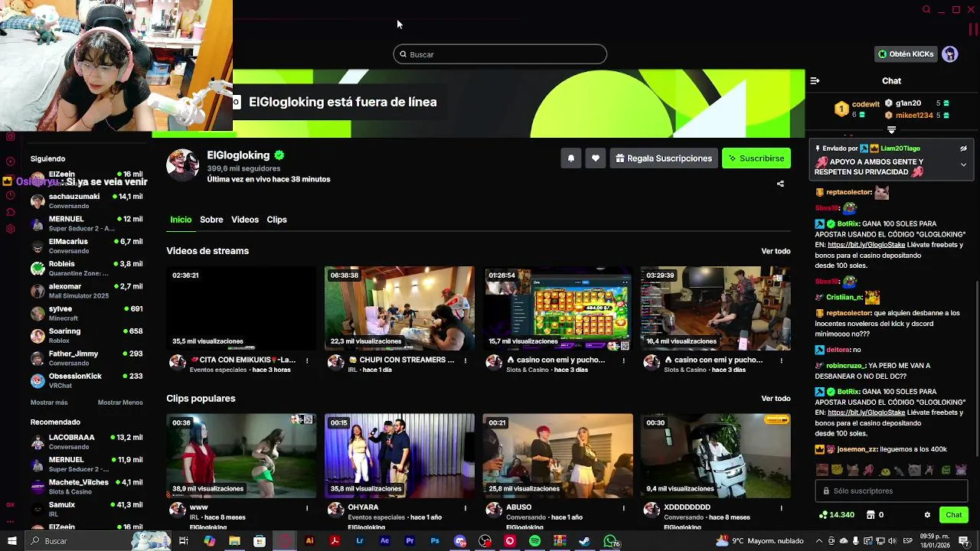
Task: Open Discord from the taskbar
Action: tap(460, 541)
